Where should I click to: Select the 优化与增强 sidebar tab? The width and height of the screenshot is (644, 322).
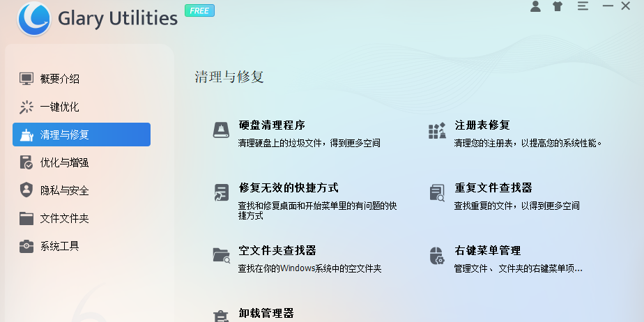coord(82,162)
